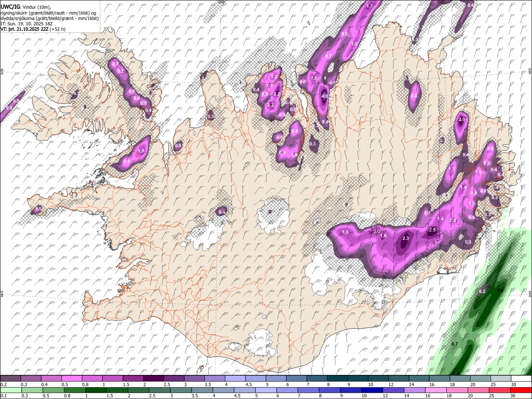Image resolution: width=532 pixels, height=399 pixels.
Task: Click the 2.9 snowfall value in the east
Action: coord(461,120)
